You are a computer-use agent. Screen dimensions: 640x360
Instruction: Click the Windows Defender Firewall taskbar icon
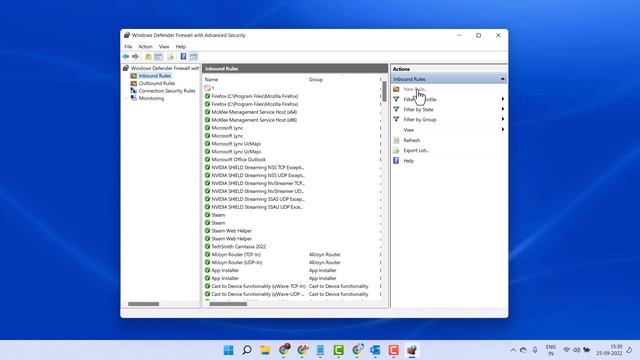(412, 350)
